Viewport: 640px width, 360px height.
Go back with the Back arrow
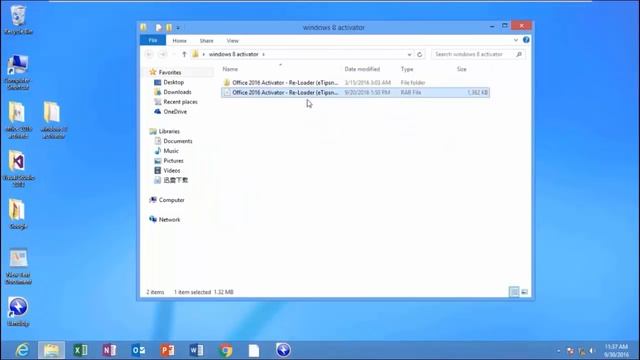coord(149,54)
